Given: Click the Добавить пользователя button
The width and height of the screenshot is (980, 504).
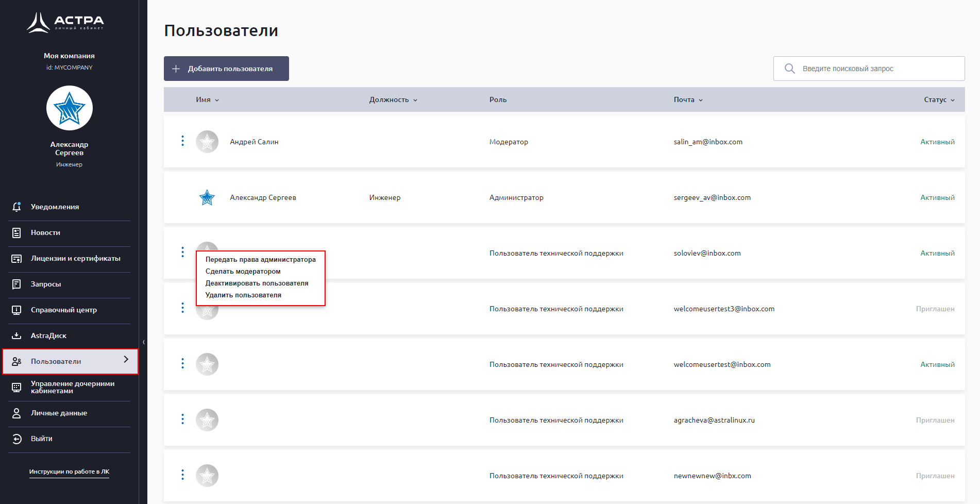Looking at the screenshot, I should (x=226, y=69).
